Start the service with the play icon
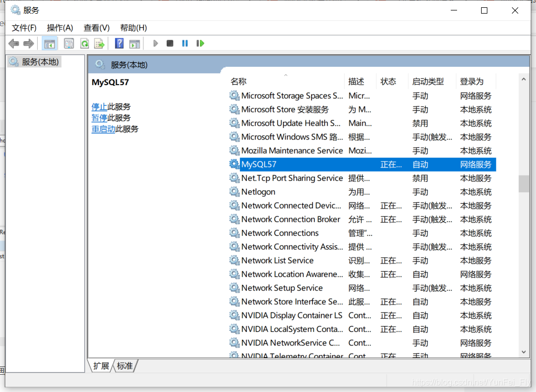Viewport: 536px width, 392px height. (155, 43)
